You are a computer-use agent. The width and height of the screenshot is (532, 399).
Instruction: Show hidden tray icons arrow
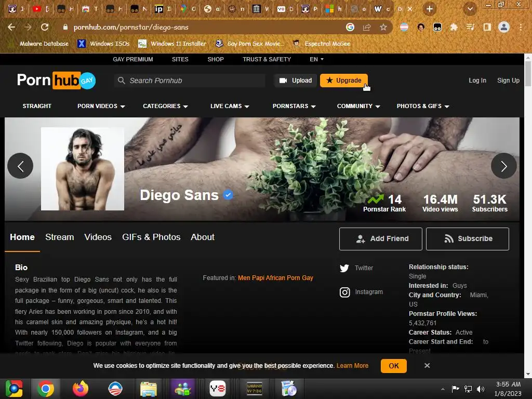443,389
